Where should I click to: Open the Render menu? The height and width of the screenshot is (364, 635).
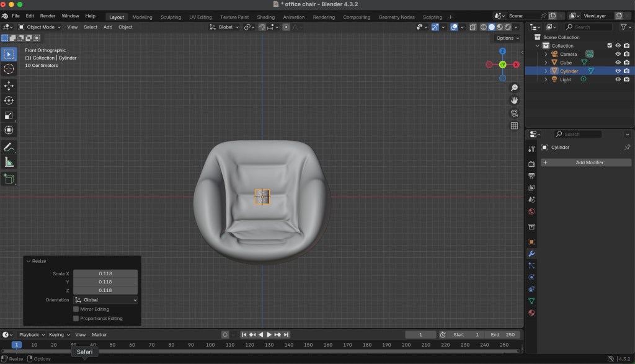pos(48,16)
